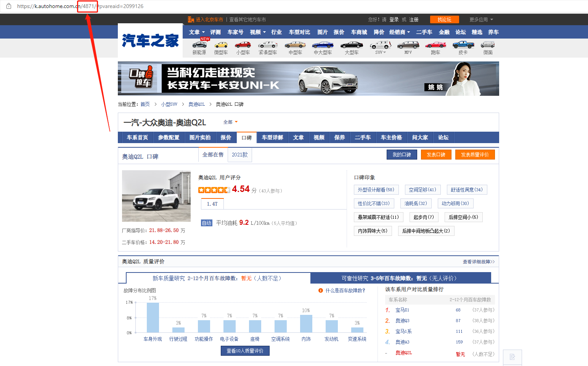Click the 中大型车 car icon
Viewport: 588px width, 366px height.
click(323, 45)
